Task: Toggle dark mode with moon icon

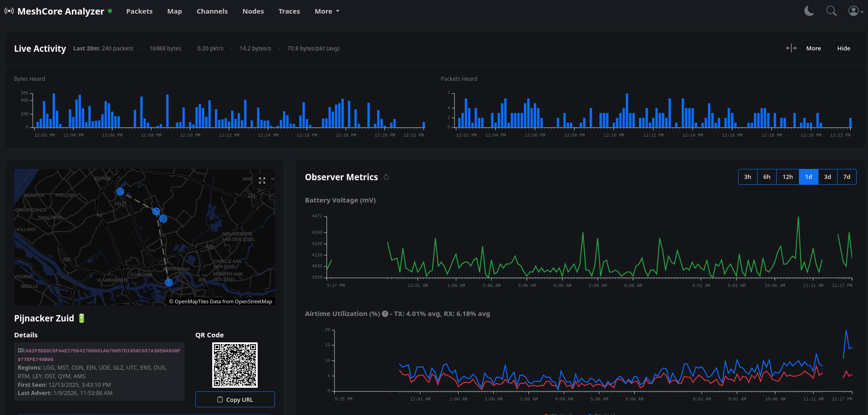Action: (809, 11)
